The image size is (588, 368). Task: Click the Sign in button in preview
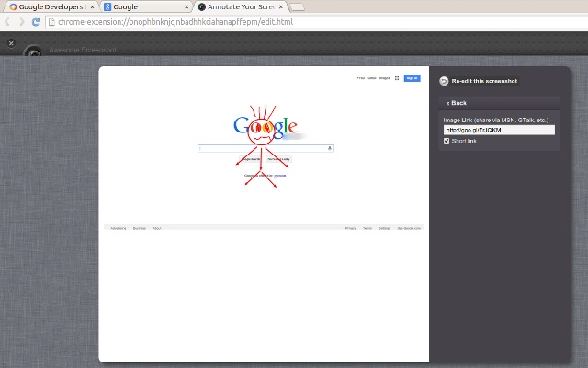pyautogui.click(x=412, y=78)
